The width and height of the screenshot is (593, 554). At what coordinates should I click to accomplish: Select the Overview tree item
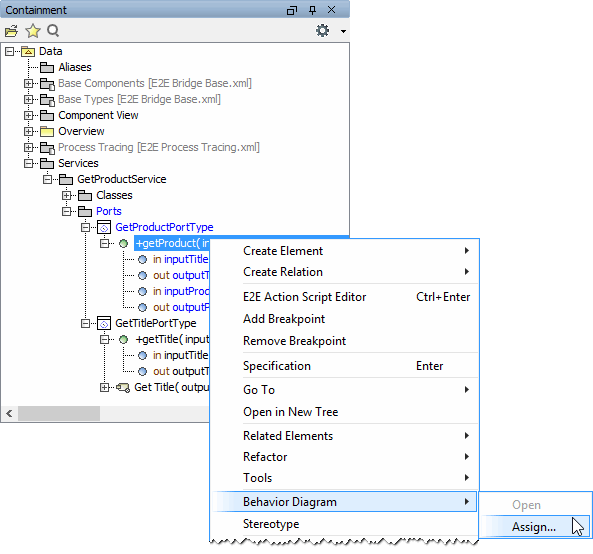click(81, 131)
